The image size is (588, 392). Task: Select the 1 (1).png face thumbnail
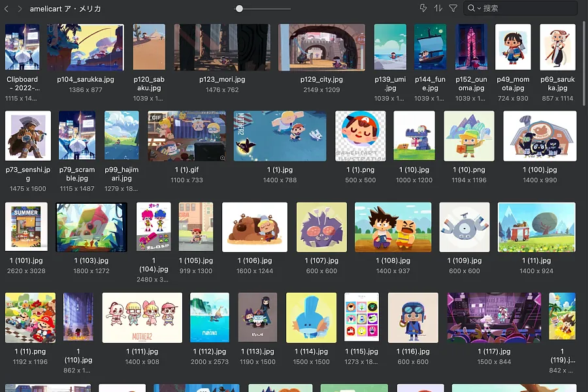(361, 136)
